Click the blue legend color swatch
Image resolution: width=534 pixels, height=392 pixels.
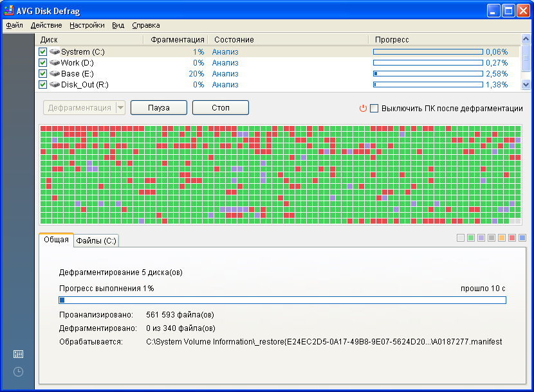coord(522,238)
